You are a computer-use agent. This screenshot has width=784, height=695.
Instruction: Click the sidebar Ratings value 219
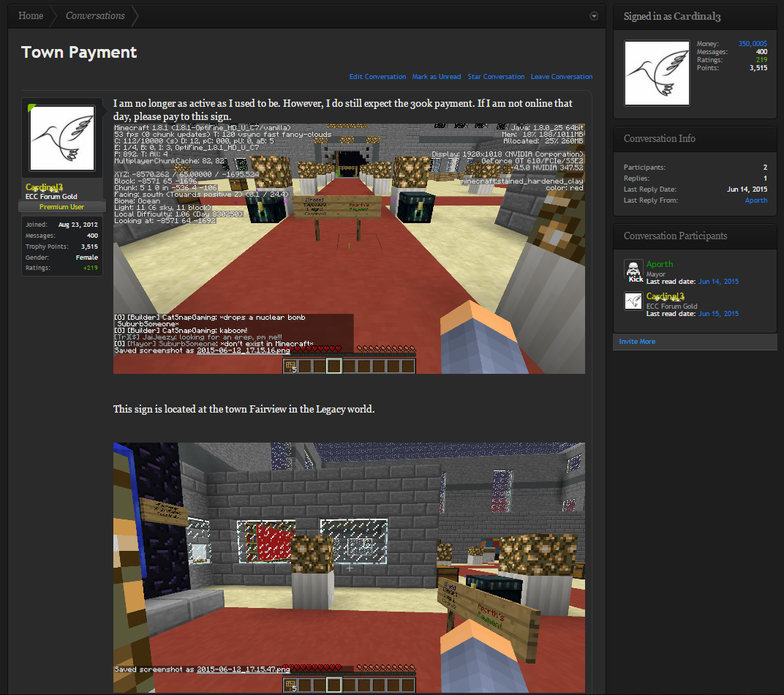click(x=761, y=59)
